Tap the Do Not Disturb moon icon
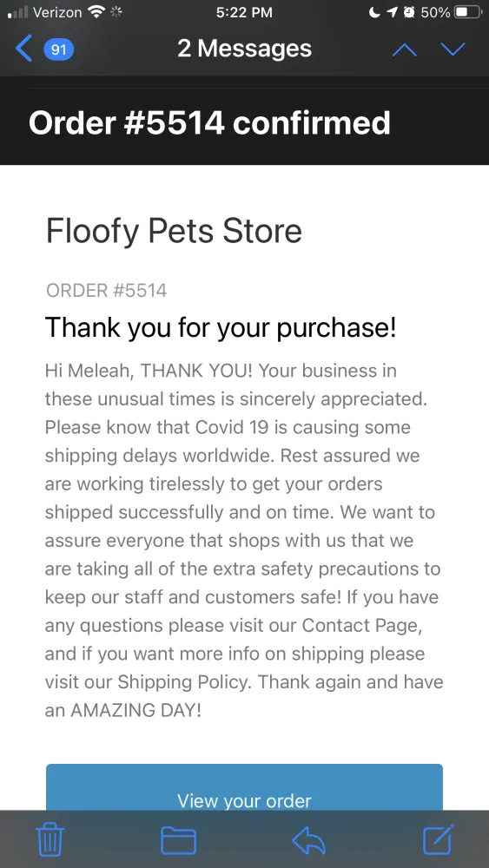Image resolution: width=489 pixels, height=868 pixels. coord(375,12)
